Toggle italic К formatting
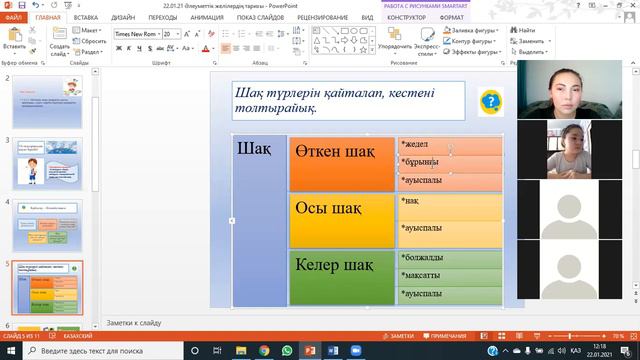 pos(129,49)
